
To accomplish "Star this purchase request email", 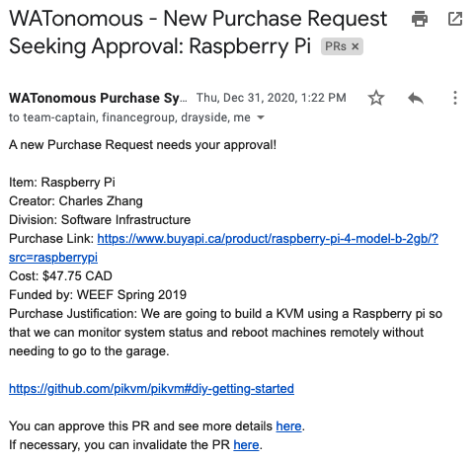I will click(x=376, y=98).
